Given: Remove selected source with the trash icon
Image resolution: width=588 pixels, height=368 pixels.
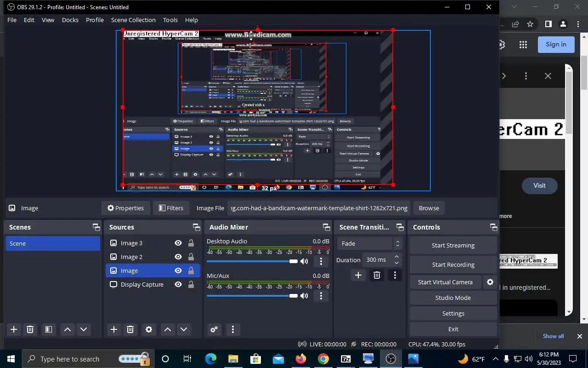Looking at the screenshot, I should tap(130, 329).
